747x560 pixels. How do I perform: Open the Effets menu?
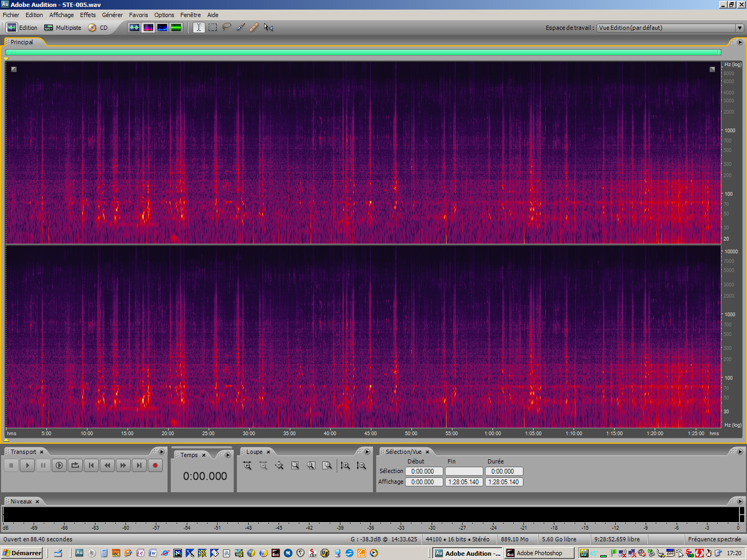point(88,14)
